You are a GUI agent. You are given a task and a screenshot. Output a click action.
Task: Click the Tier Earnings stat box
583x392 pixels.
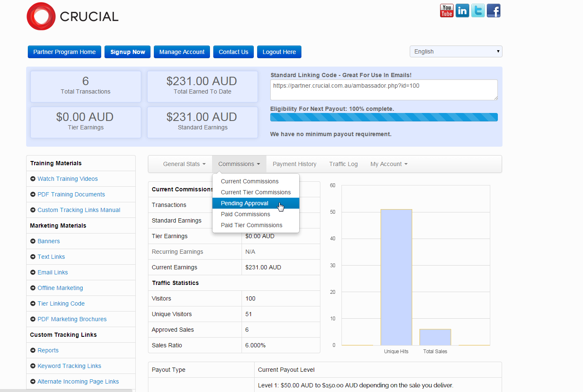pyautogui.click(x=86, y=122)
